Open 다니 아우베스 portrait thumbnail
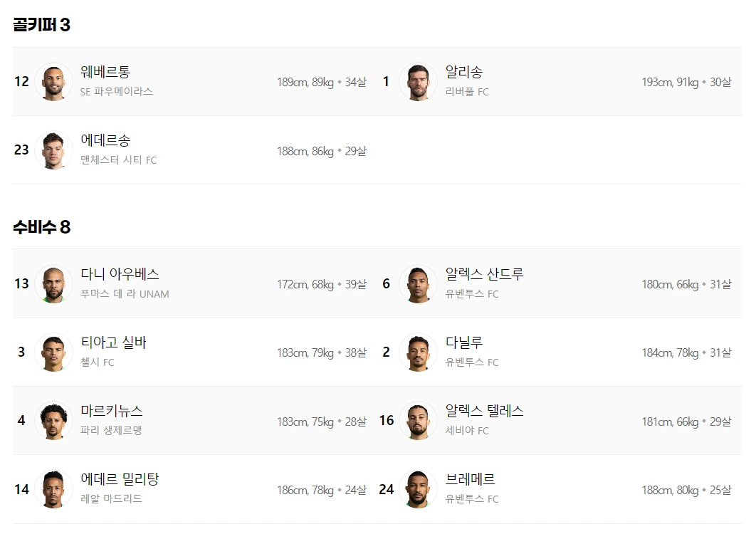 click(x=53, y=283)
